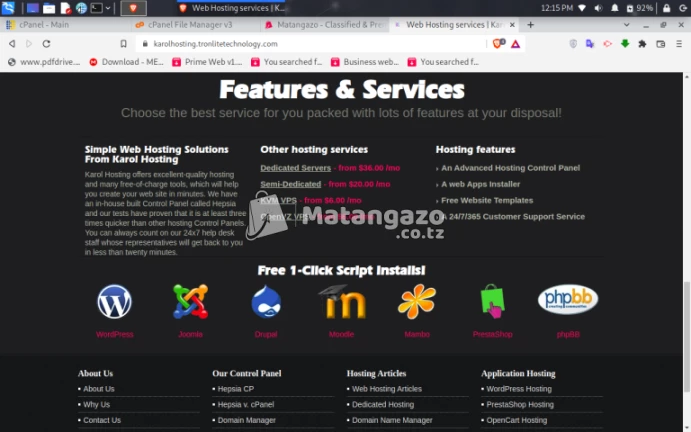Viewport: 691px width, 432px height.
Task: Open the WordPress text link below icon
Action: pyautogui.click(x=115, y=334)
